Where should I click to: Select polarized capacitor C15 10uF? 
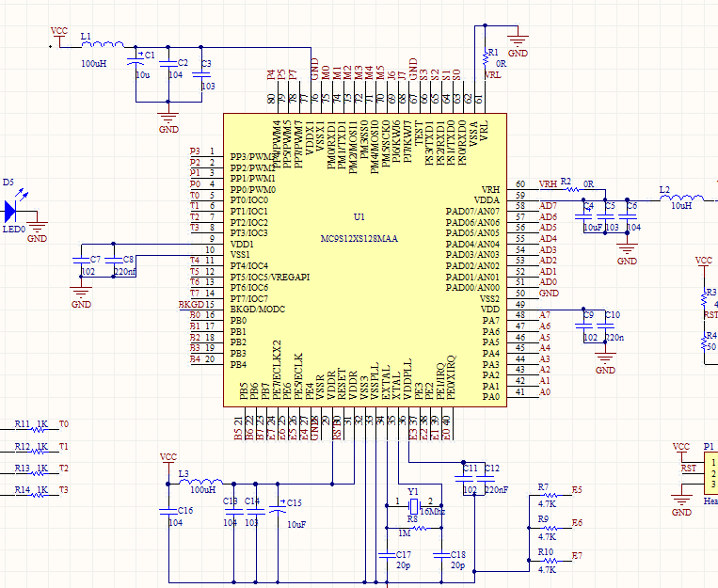pos(277,508)
